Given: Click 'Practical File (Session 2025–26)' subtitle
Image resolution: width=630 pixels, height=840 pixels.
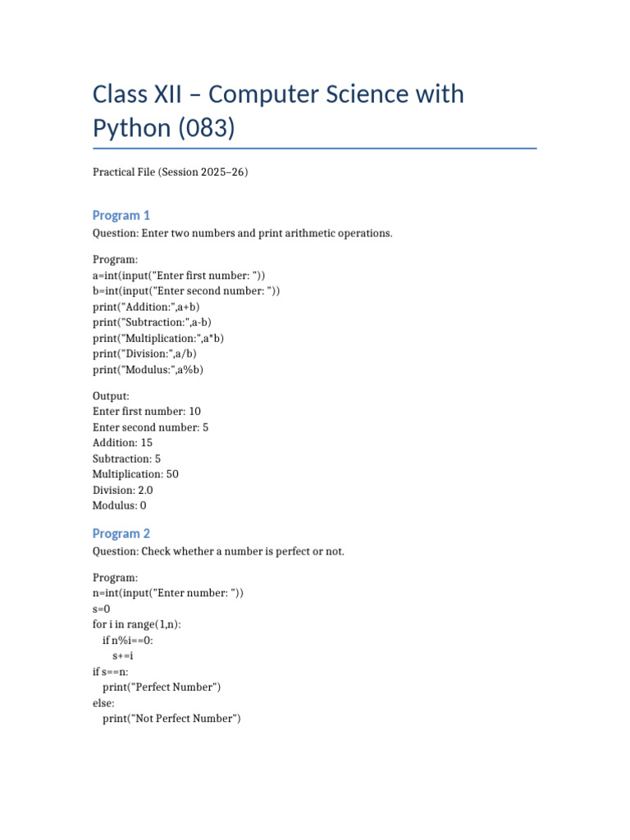Looking at the screenshot, I should pyautogui.click(x=171, y=172).
